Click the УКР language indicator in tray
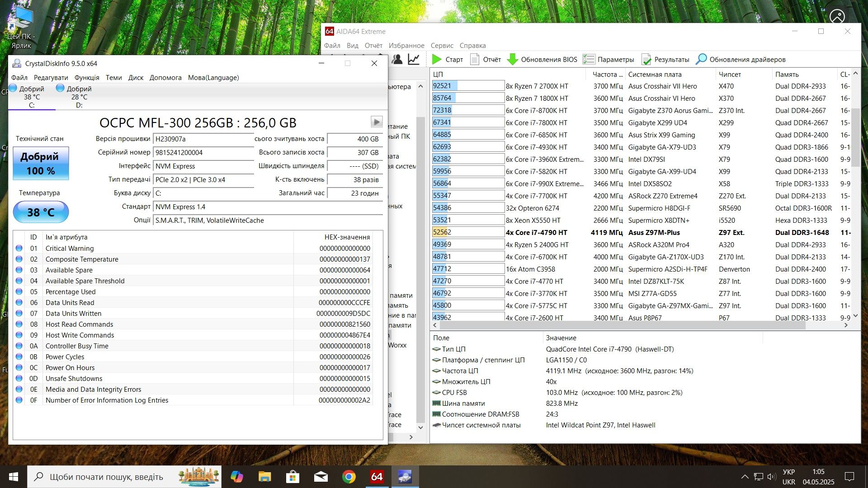 click(789, 472)
